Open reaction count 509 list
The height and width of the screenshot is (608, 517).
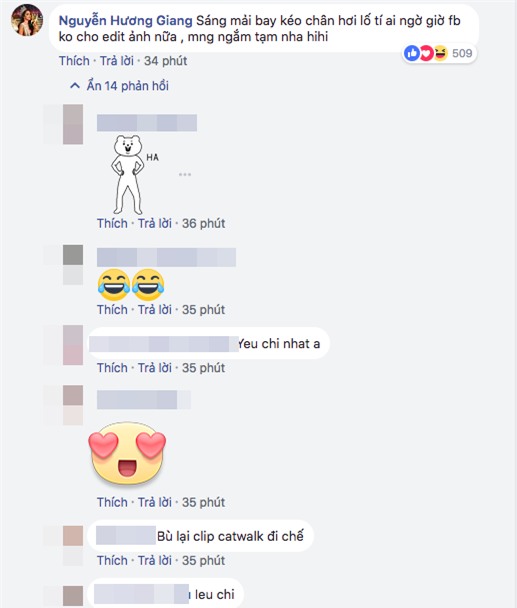(x=462, y=53)
